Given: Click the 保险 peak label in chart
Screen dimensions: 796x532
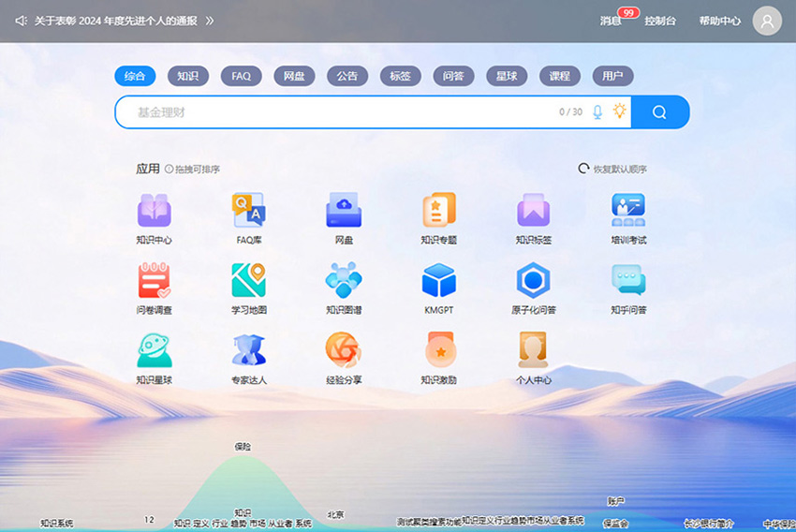Looking at the screenshot, I should [243, 447].
